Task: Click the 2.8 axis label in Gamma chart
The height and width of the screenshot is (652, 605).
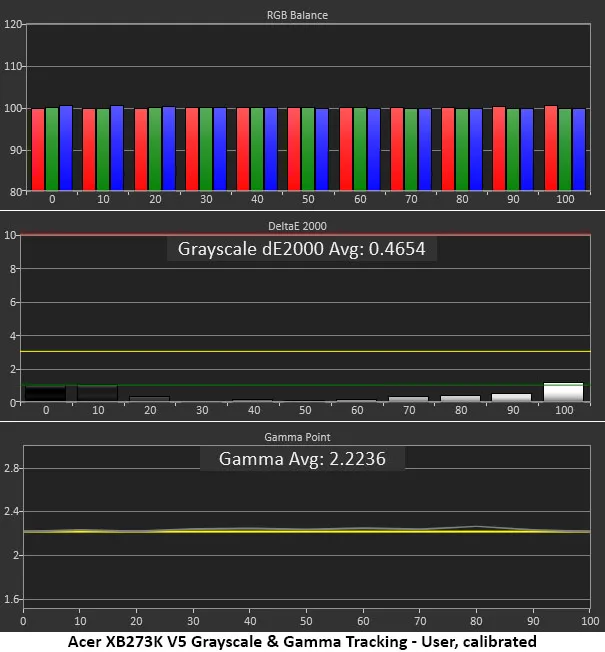Action: (x=12, y=468)
